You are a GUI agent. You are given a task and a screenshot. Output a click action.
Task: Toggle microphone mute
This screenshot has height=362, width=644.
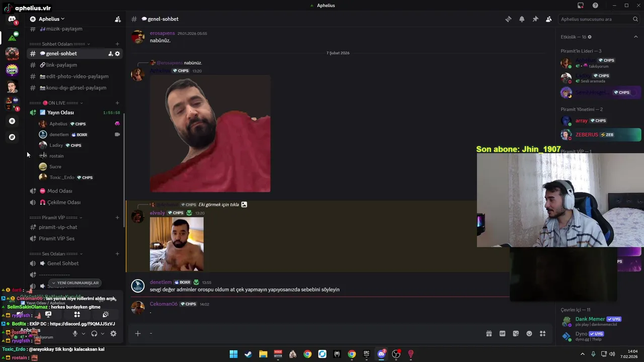coord(75,333)
